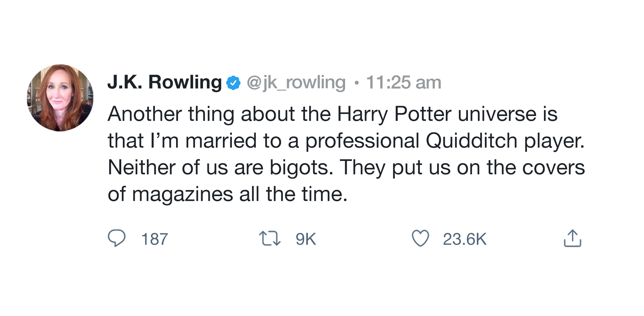The width and height of the screenshot is (644, 316).
Task: Open the share tweet icon
Action: (572, 238)
